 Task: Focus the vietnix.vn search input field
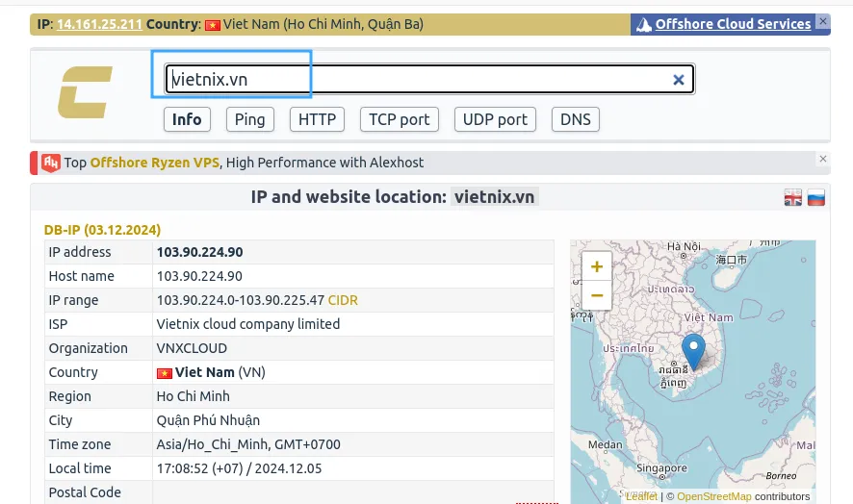pyautogui.click(x=429, y=80)
